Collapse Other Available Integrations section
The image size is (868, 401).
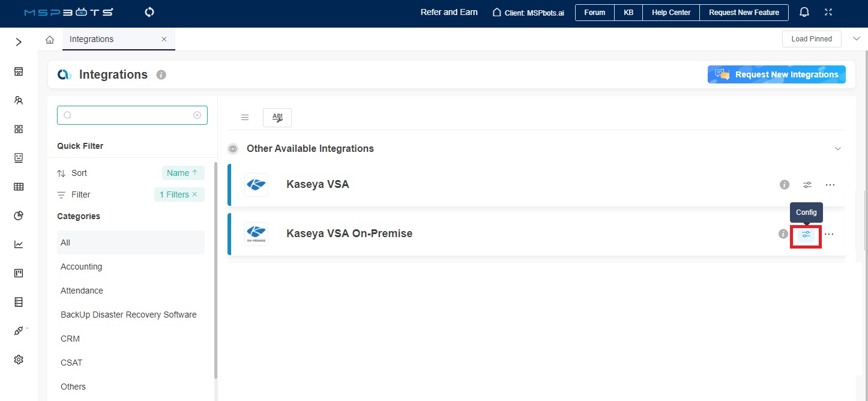click(x=838, y=148)
